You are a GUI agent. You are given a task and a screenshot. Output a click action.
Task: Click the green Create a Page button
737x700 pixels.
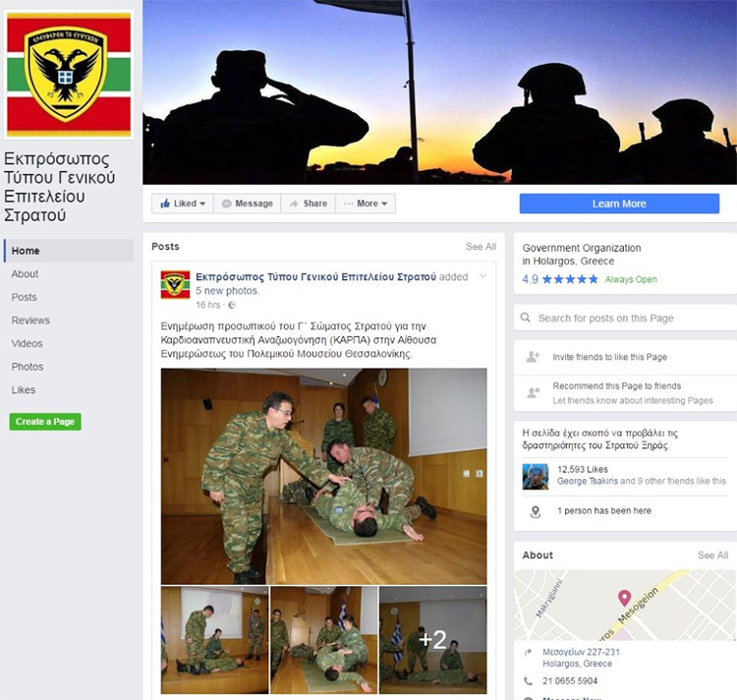[x=45, y=422]
